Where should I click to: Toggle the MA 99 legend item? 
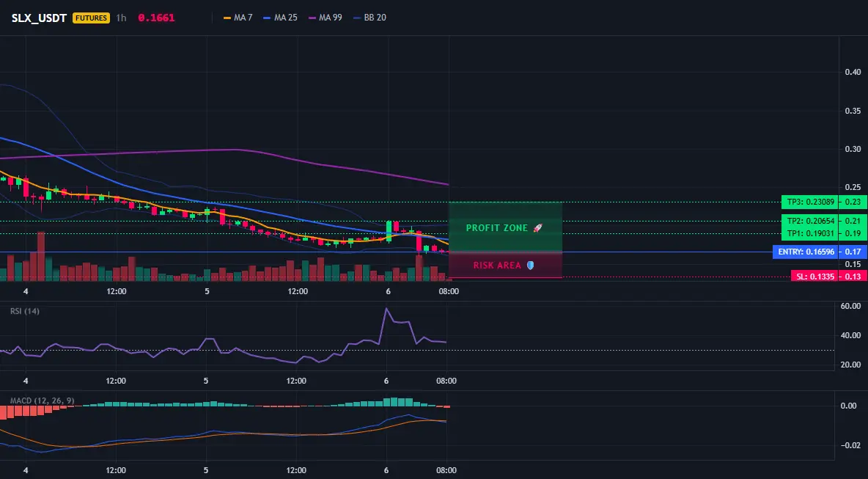pos(325,18)
